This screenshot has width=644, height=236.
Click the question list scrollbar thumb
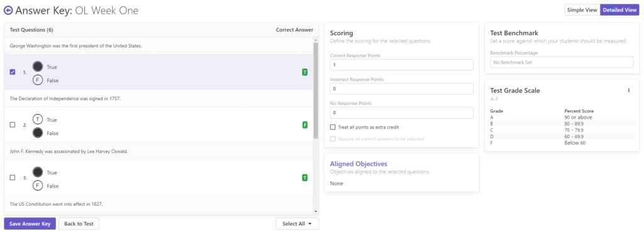tap(316, 90)
